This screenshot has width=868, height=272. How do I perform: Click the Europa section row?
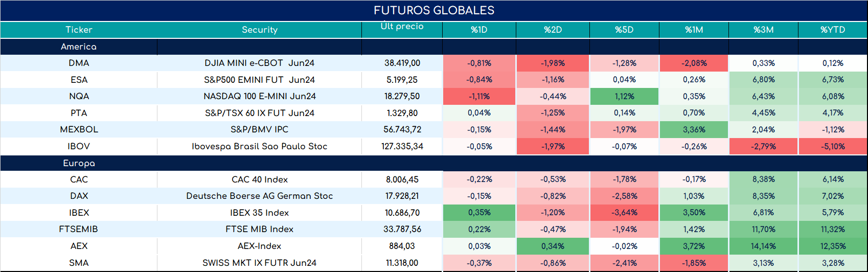(434, 164)
